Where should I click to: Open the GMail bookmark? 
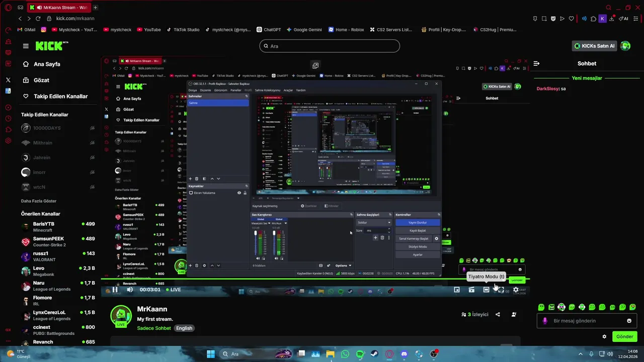tap(26, 30)
